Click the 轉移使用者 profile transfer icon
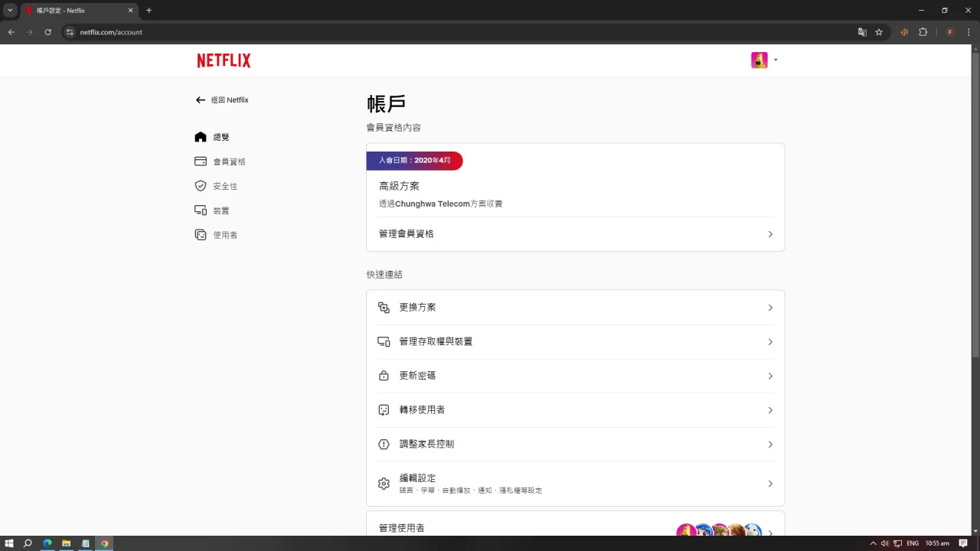980x551 pixels. point(384,410)
